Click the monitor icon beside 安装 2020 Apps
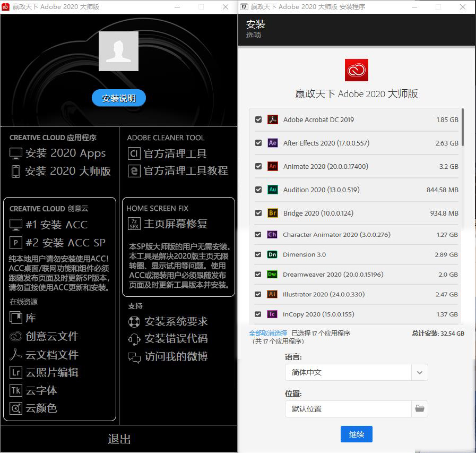Viewport: 476px width, 453px height. 16,153
